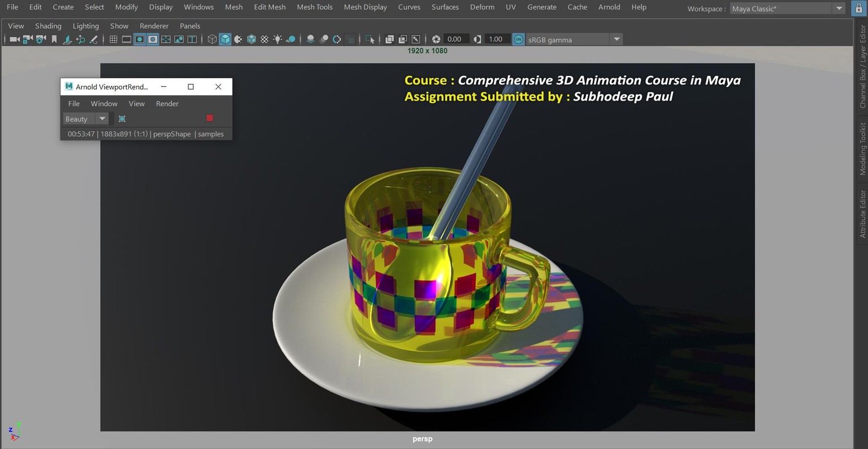Click the X-Ray Active Components icon
The width and height of the screenshot is (868, 449).
(402, 39)
